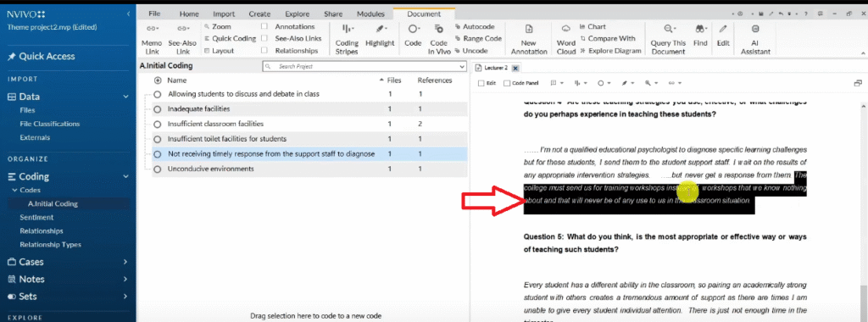Launch the AI Assistant
Screen dimensions: 868x322
coord(755,39)
